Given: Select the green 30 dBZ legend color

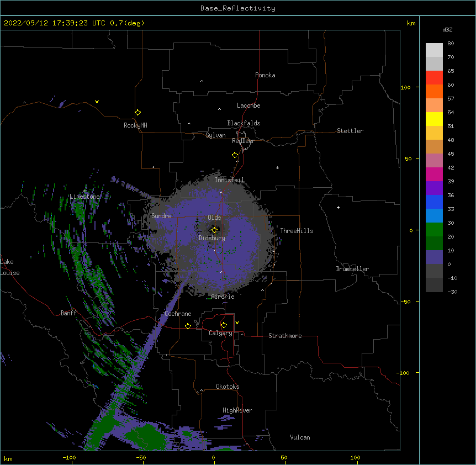Looking at the screenshot, I should point(434,230).
